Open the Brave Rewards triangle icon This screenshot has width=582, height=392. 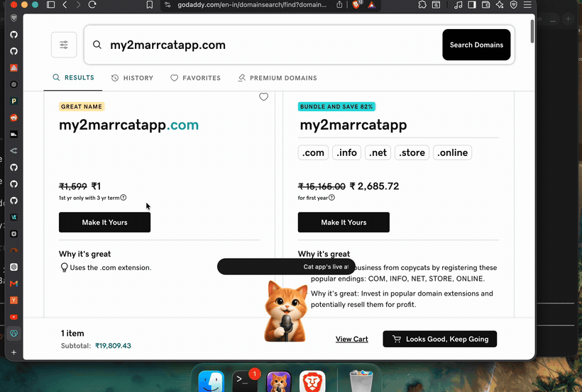pyautogui.click(x=371, y=5)
